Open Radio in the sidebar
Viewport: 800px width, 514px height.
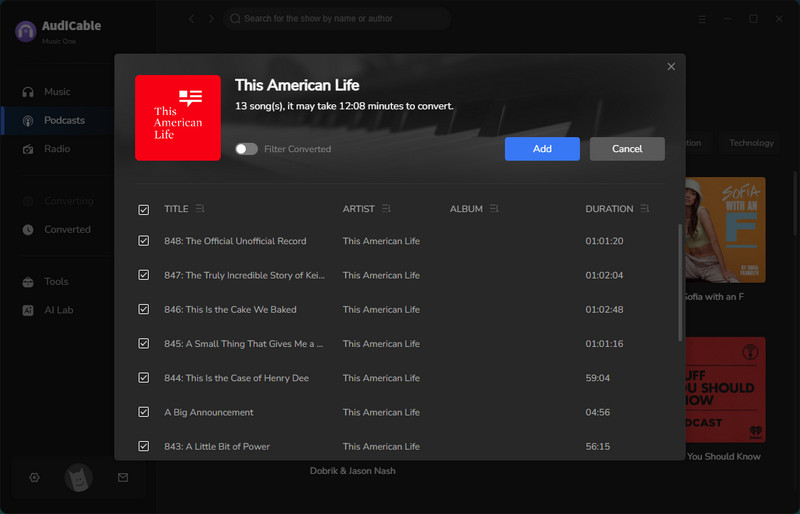point(57,149)
